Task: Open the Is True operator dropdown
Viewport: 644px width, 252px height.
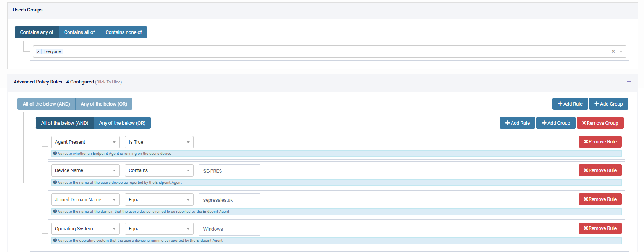Action: pos(159,142)
